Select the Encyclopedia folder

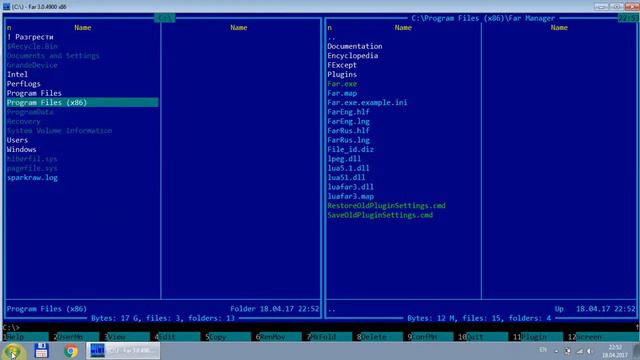tap(353, 56)
